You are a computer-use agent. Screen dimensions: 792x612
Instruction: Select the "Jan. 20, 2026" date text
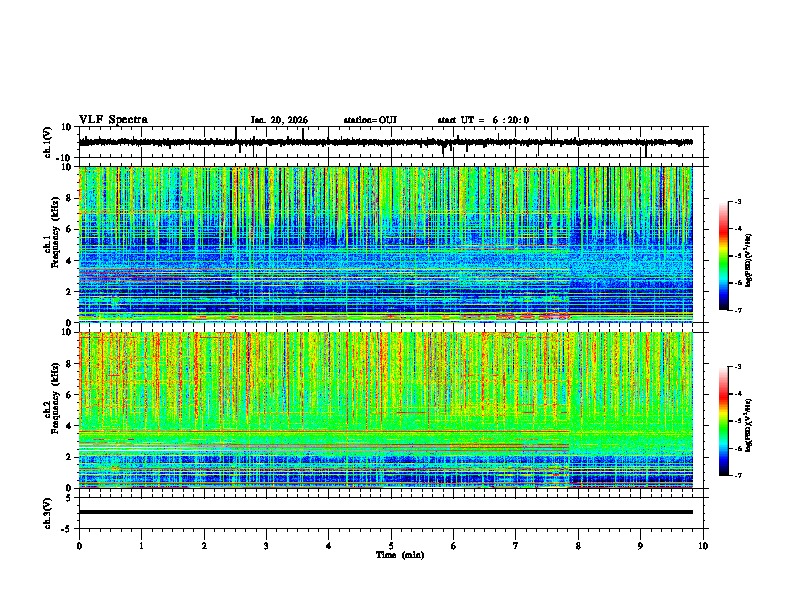[279, 120]
